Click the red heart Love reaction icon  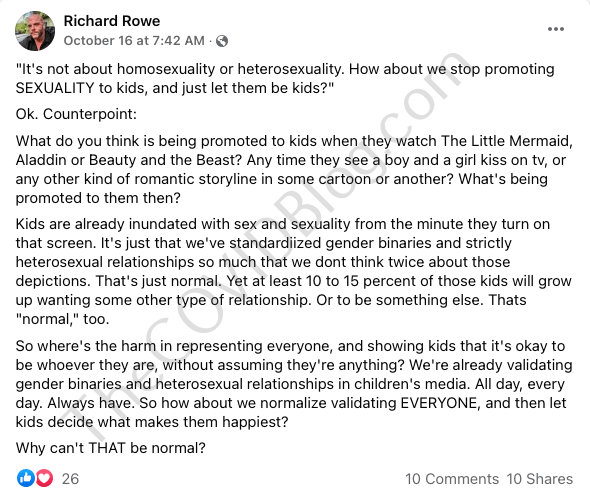point(44,478)
